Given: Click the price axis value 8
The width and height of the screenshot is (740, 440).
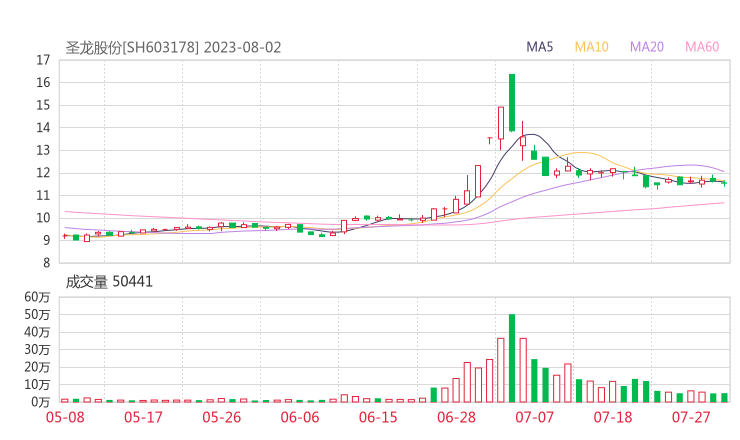Looking at the screenshot, I should click(x=46, y=263).
